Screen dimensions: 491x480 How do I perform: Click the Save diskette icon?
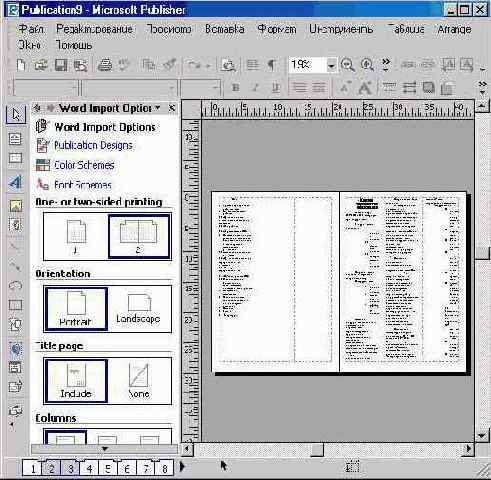(x=60, y=65)
